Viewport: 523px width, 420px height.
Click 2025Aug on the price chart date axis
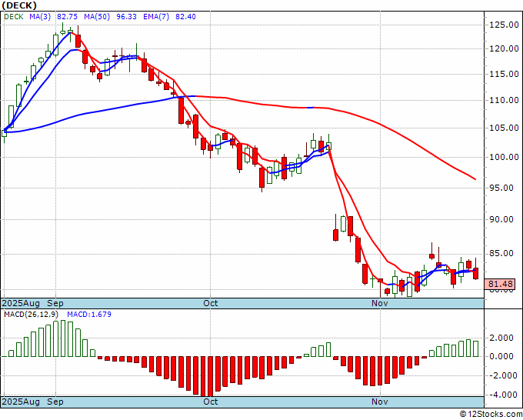[21, 303]
